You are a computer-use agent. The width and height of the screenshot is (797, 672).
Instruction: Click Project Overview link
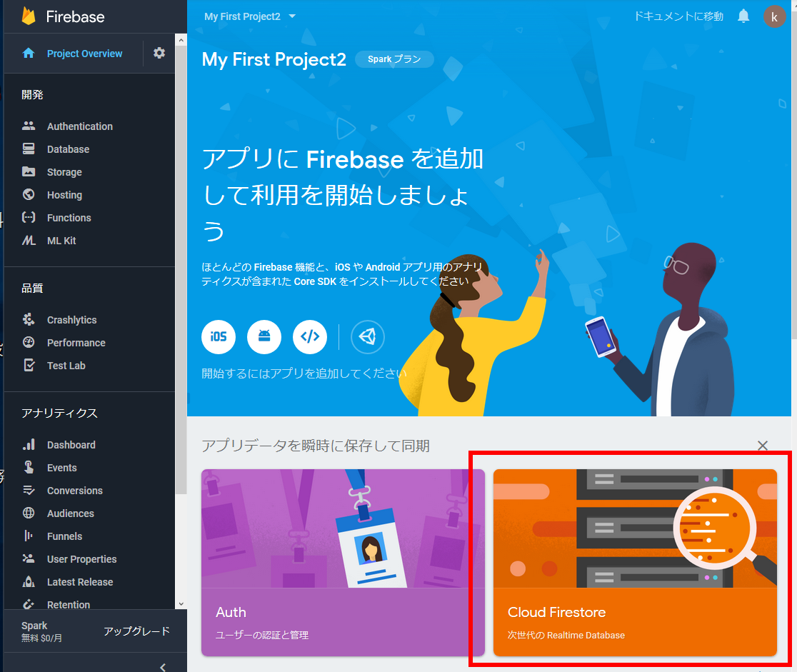pos(84,54)
